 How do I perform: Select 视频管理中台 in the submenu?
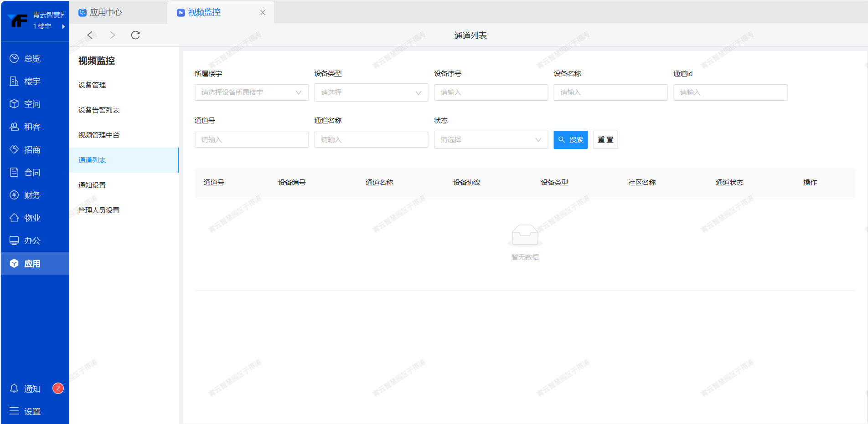click(99, 135)
